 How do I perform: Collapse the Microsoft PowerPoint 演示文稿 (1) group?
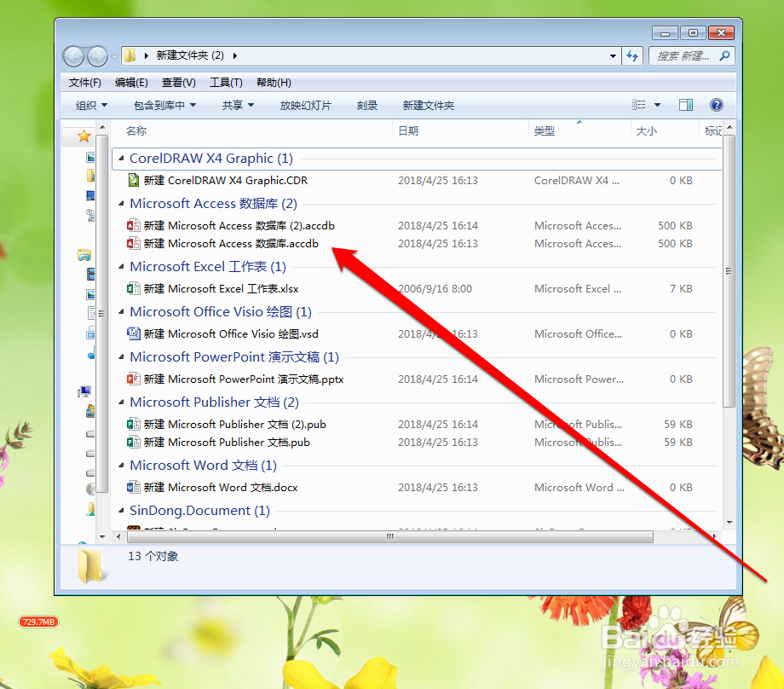click(121, 357)
